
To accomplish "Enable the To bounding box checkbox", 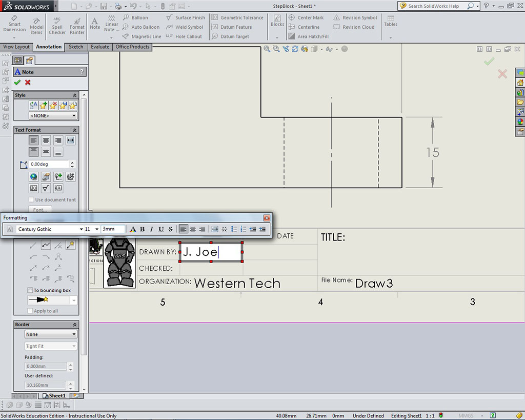I will coord(30,290).
